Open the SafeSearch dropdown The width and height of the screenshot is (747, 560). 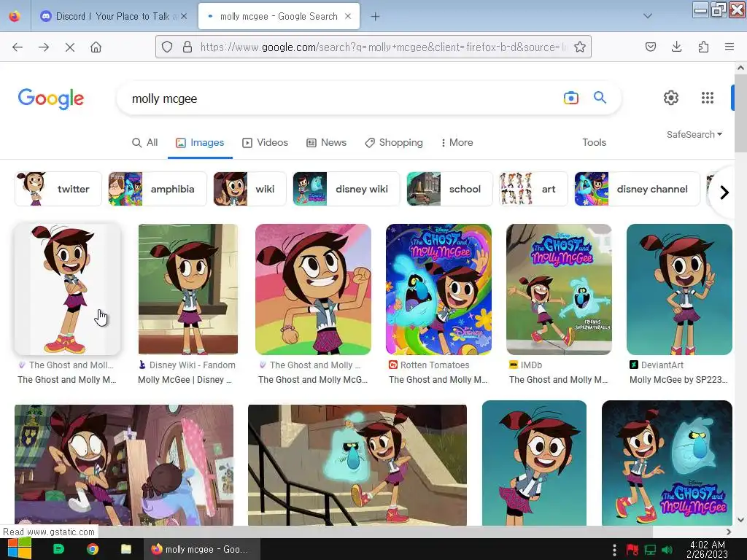click(x=694, y=134)
